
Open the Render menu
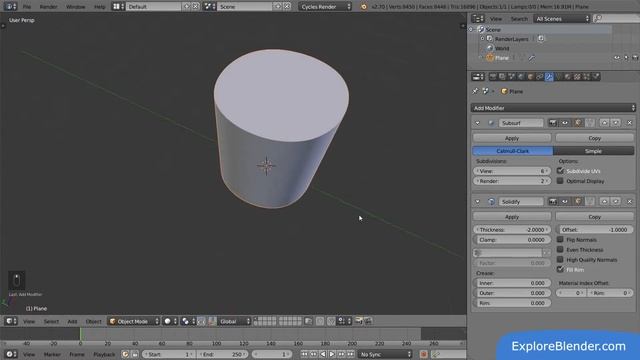pyautogui.click(x=48, y=7)
